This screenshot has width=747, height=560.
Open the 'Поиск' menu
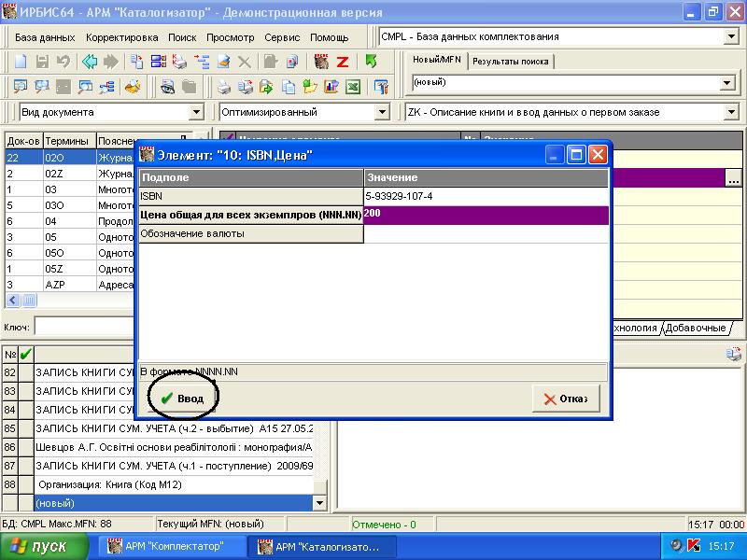(x=182, y=37)
